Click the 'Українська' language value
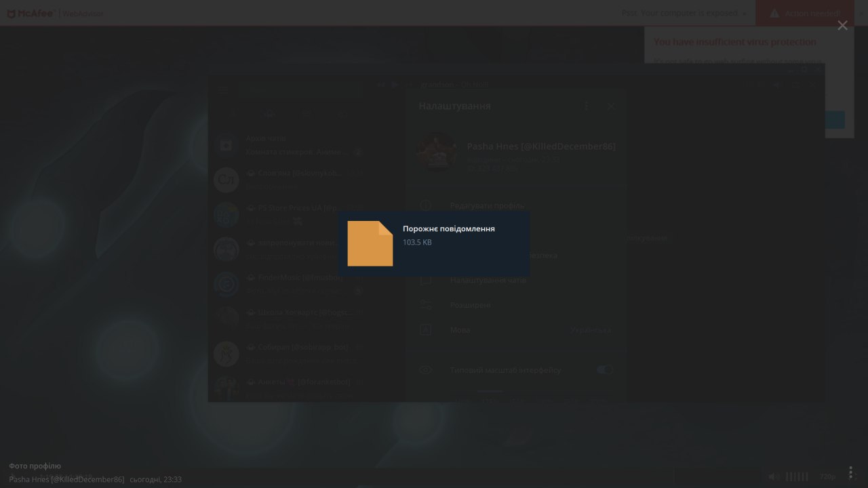Screen dimensions: 868x488 click(591, 330)
